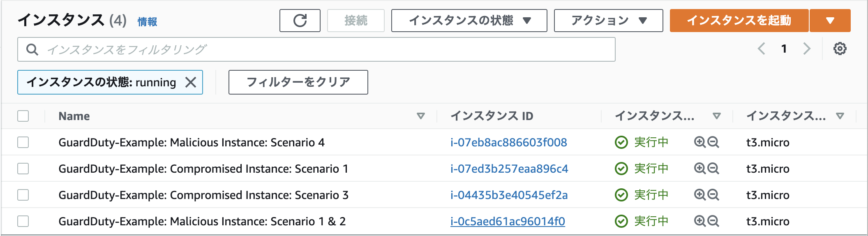Viewport: 868px width, 236px height.
Task: Zoom-out filter icon on Scenario 1 & 2 row
Action: coord(713,221)
